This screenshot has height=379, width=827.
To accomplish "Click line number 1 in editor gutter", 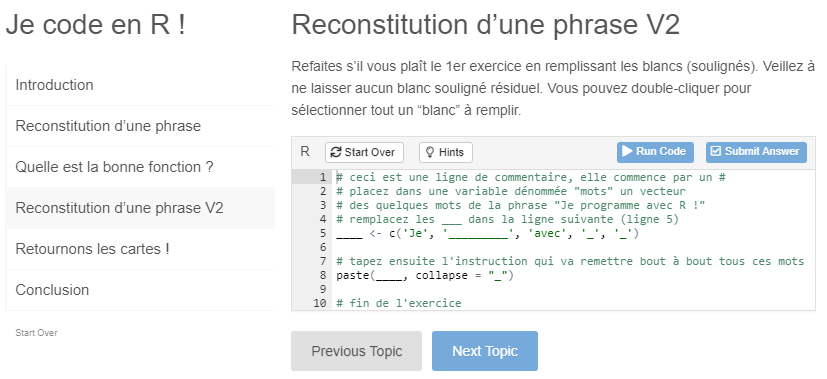I will (322, 177).
